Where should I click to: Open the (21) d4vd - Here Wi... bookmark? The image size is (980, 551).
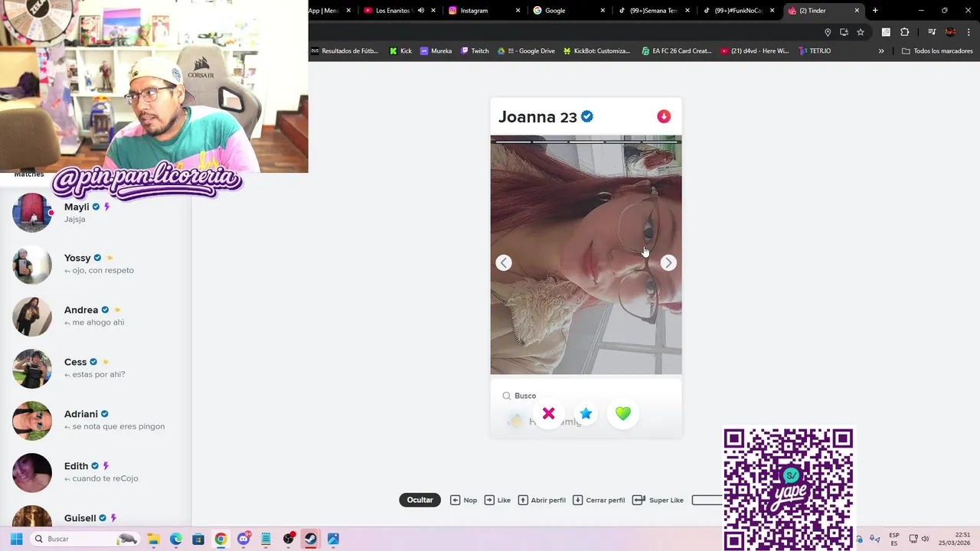755,51
